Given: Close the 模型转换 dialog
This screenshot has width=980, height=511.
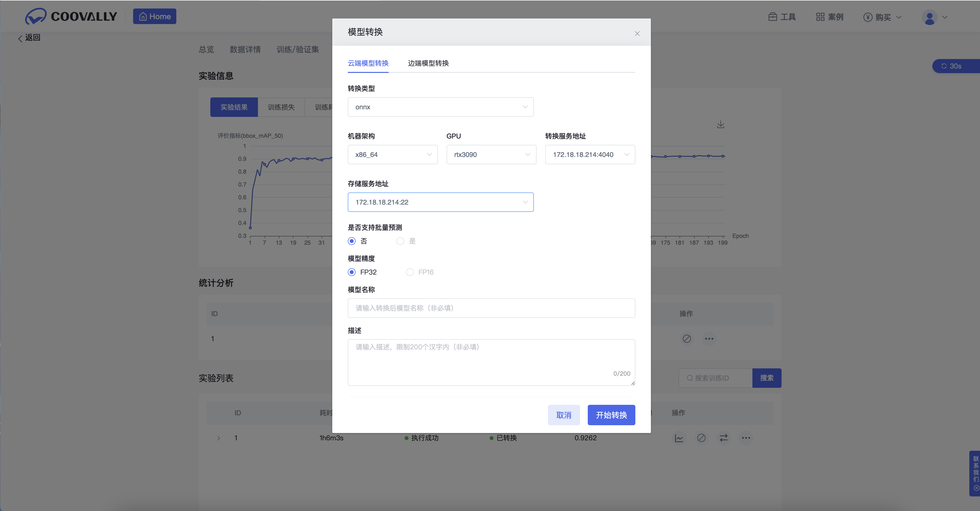Looking at the screenshot, I should pos(637,34).
